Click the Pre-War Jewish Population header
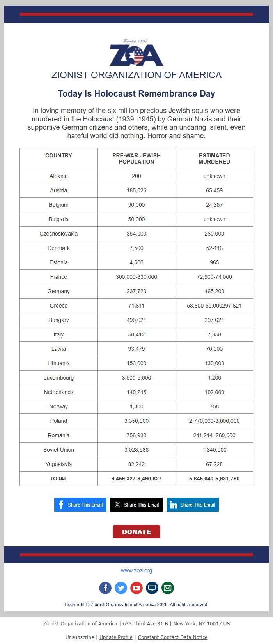Viewport: 273px width, 644px height. pyautogui.click(x=136, y=158)
